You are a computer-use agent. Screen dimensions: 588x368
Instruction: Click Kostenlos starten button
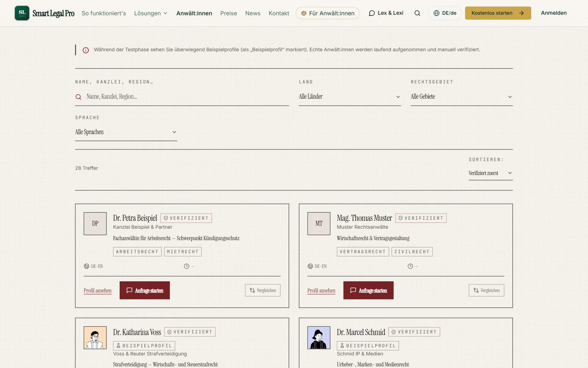(498, 13)
